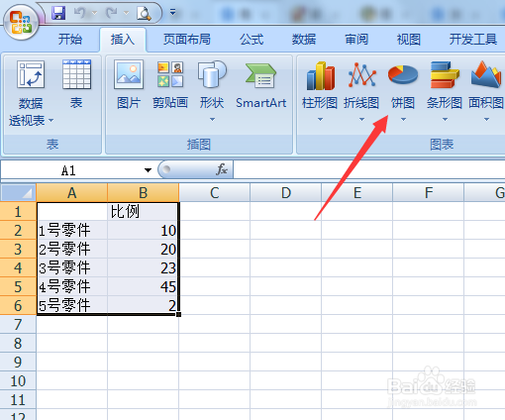Insert a 数据透视表 pivot table

(x=31, y=92)
